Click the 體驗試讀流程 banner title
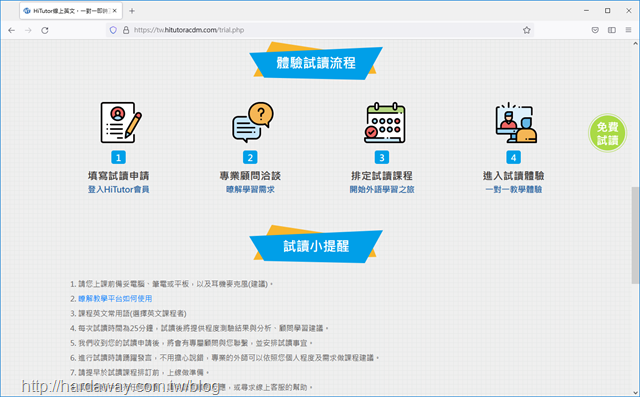This screenshot has width=640, height=397. point(316,63)
